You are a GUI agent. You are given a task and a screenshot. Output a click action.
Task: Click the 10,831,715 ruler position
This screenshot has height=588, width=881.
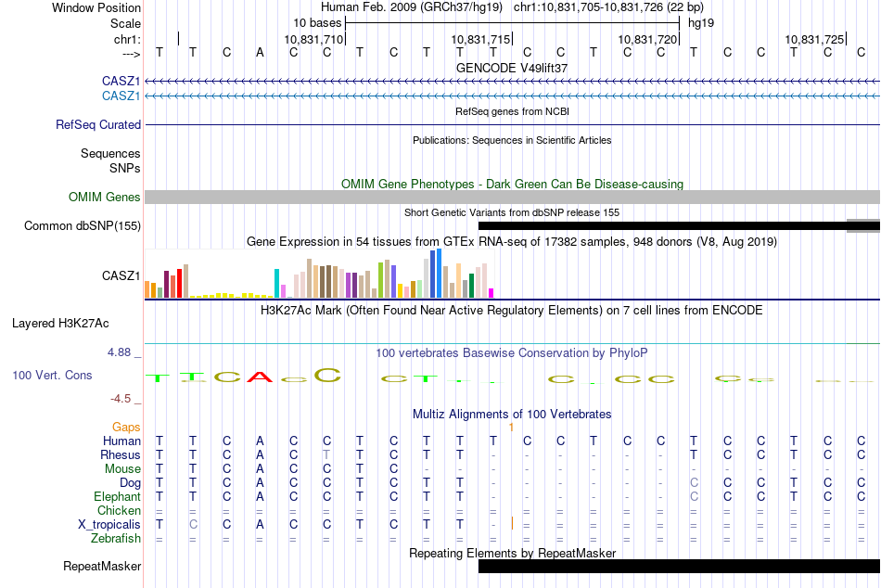[480, 39]
